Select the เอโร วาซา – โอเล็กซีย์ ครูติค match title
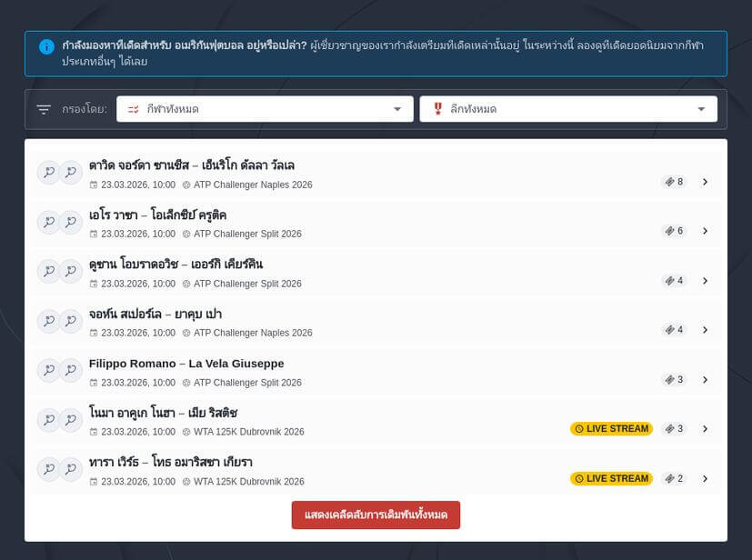The image size is (752, 560). 157,215
